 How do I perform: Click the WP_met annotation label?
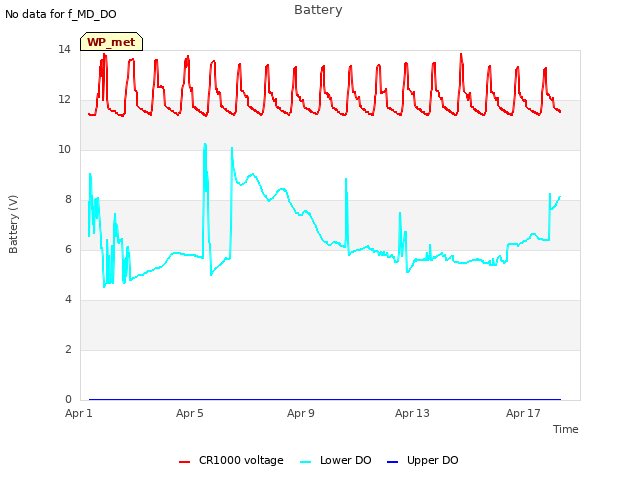(x=111, y=42)
